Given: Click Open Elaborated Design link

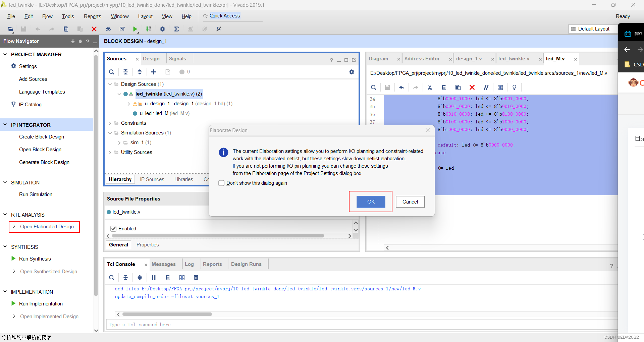Looking at the screenshot, I should click(47, 227).
